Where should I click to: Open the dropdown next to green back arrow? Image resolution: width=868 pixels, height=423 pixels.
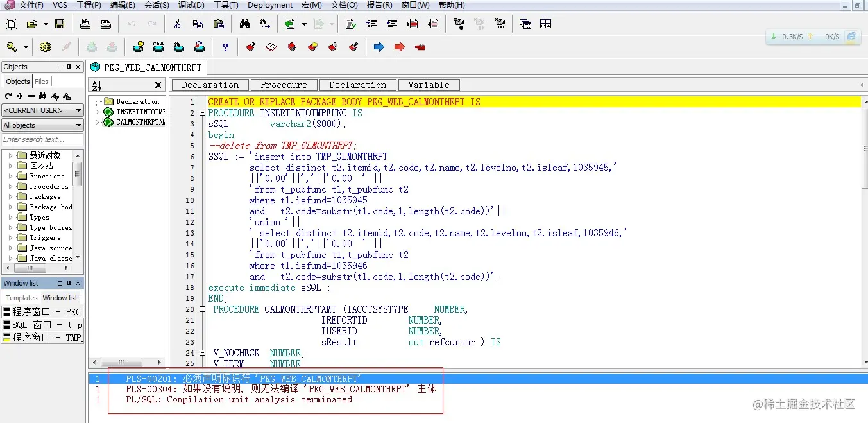pos(303,24)
